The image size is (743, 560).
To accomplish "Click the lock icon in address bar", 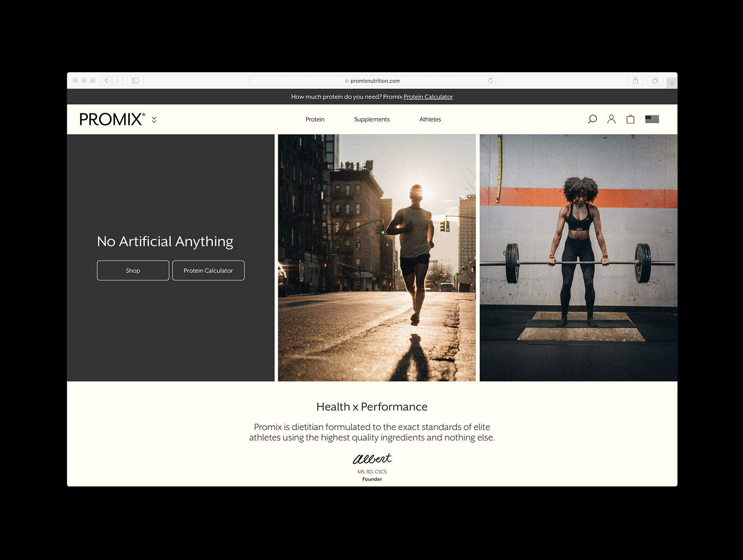I will point(347,80).
